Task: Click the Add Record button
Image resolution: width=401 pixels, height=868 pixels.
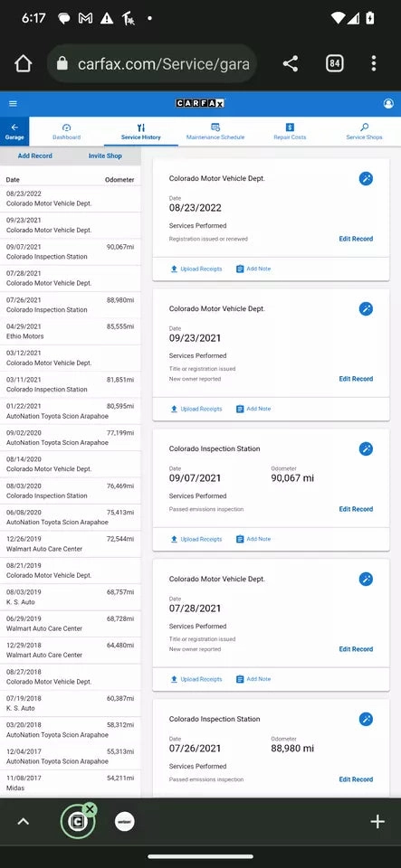Action: point(35,156)
